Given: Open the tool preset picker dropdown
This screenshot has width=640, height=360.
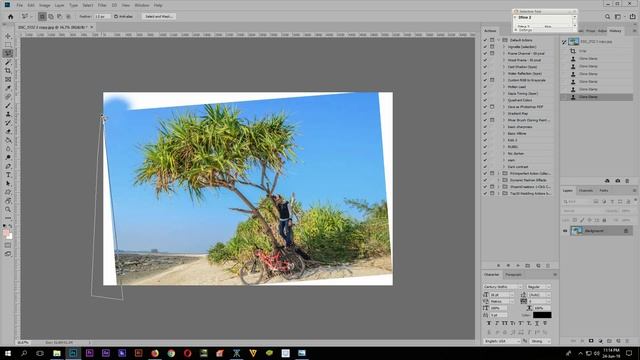Looking at the screenshot, I should point(27,17).
